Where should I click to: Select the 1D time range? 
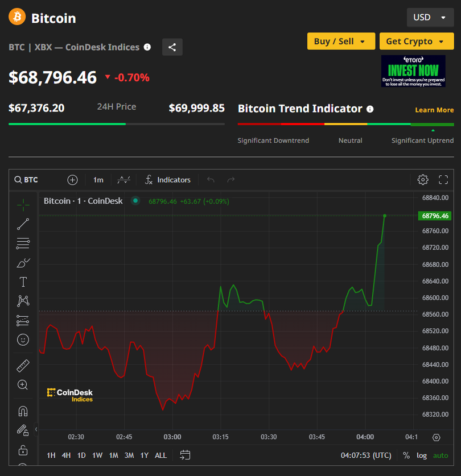click(81, 455)
